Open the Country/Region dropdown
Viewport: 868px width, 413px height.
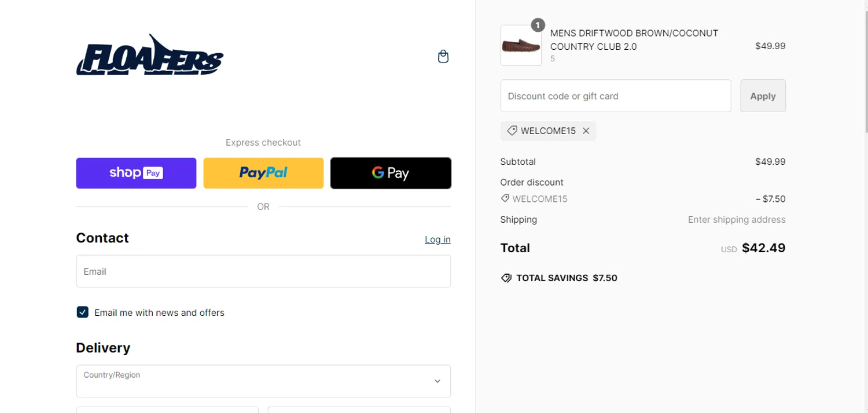click(x=263, y=381)
